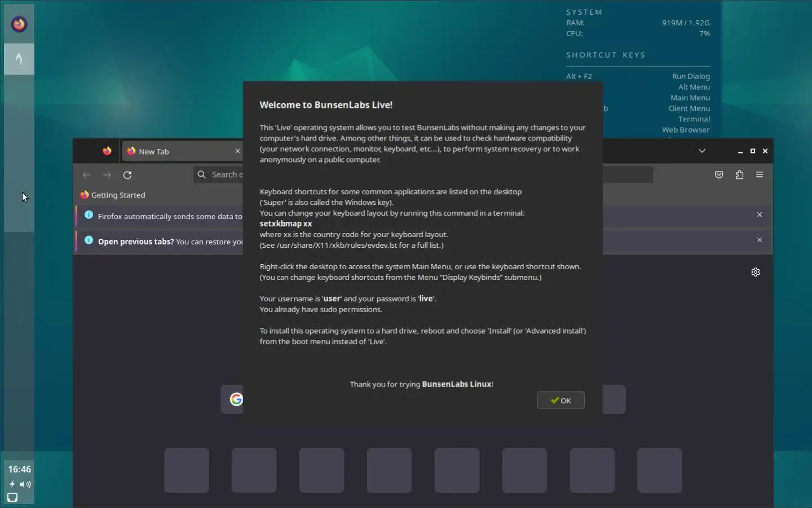This screenshot has height=508, width=812.
Task: Close the New Tab tab
Action: coord(237,151)
